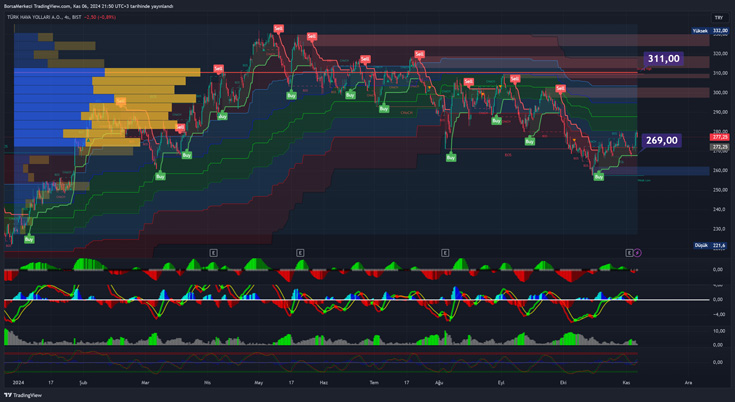Click the Mar month on the time axis
The height and width of the screenshot is (402, 735).
pyautogui.click(x=145, y=382)
